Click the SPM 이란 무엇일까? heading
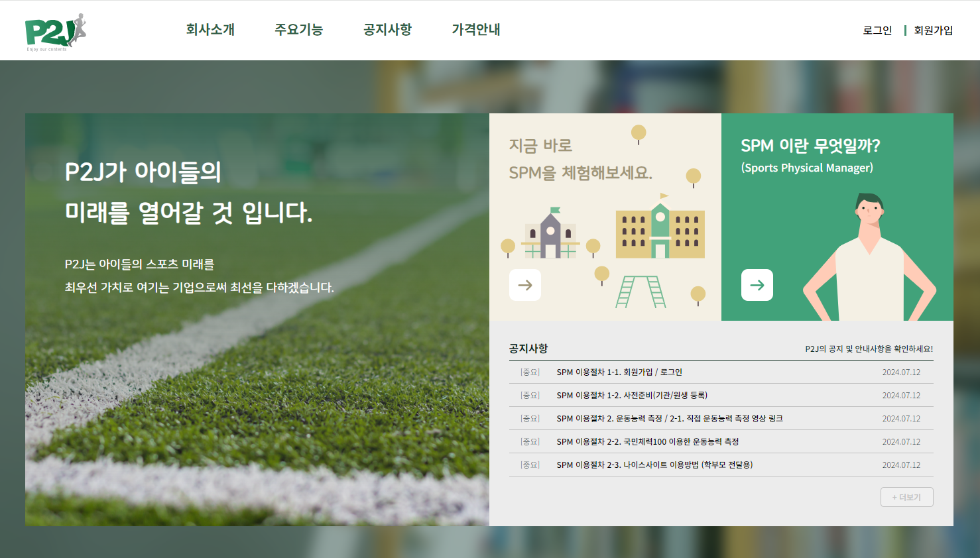Image resolution: width=980 pixels, height=558 pixels. 810,146
